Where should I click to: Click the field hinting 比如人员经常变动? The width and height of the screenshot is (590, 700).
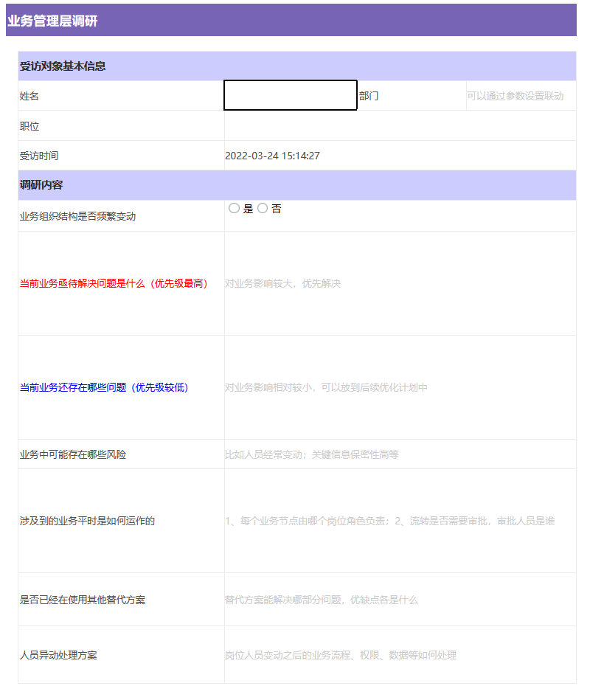coord(400,454)
